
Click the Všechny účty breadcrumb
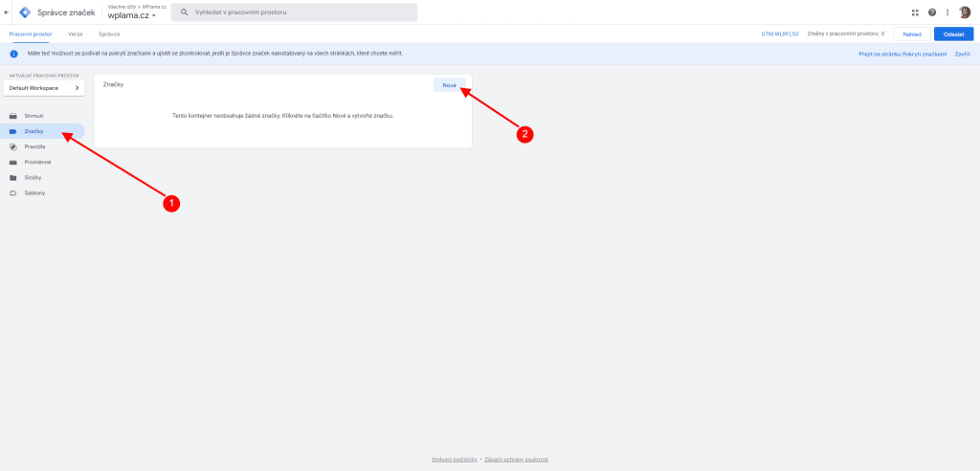[122, 7]
